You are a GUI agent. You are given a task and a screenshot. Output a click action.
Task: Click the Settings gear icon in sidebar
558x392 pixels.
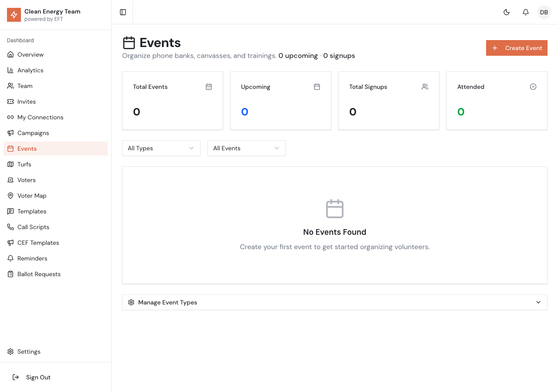[10, 351]
